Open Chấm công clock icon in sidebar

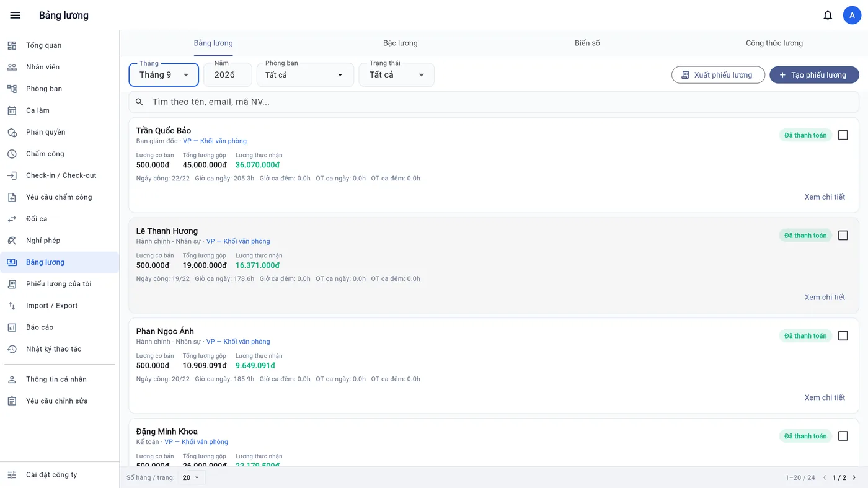[x=12, y=154]
